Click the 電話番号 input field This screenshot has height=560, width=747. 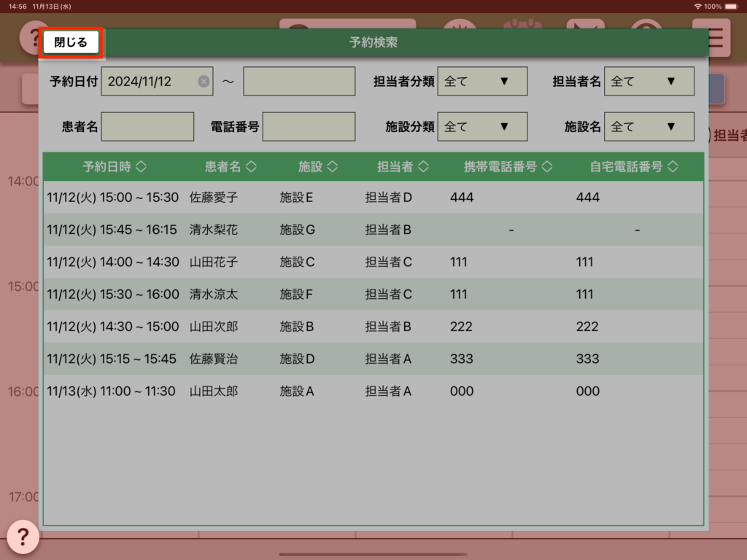point(309,127)
